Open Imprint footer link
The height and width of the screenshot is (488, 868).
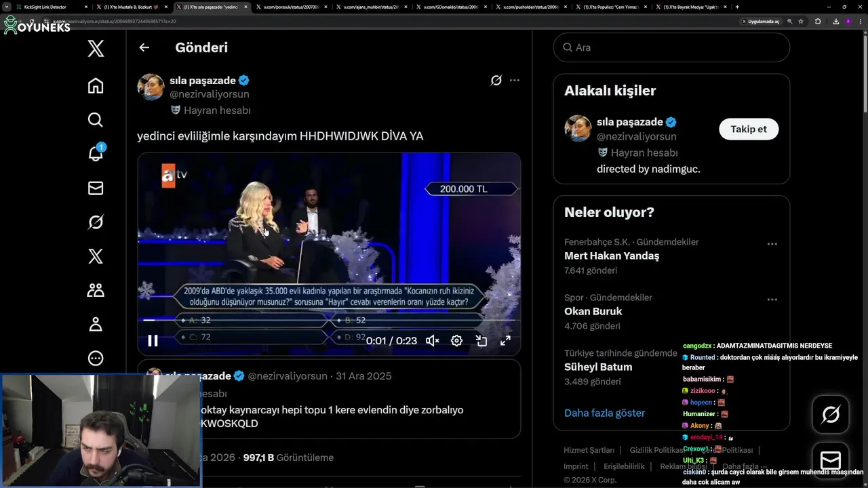(x=576, y=466)
